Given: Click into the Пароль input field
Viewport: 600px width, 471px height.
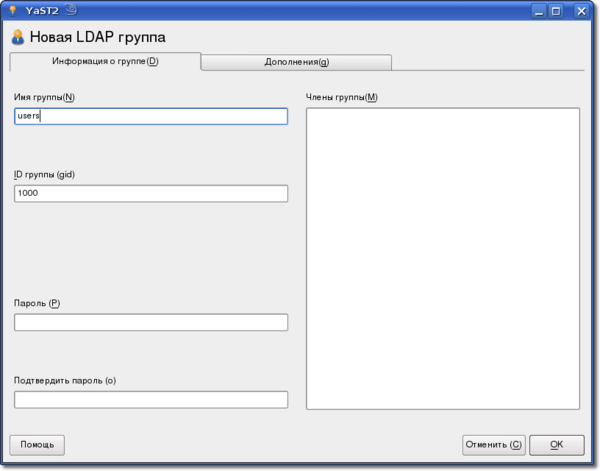Looking at the screenshot, I should click(x=151, y=322).
